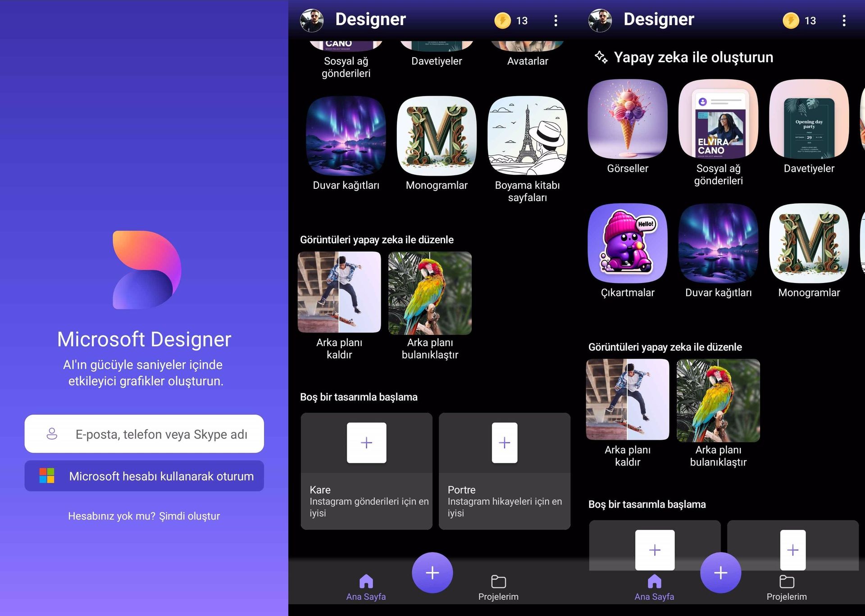Select Arka planı bulanıklaştır in middle screen
Viewport: 865px width, 616px height.
coord(430,292)
